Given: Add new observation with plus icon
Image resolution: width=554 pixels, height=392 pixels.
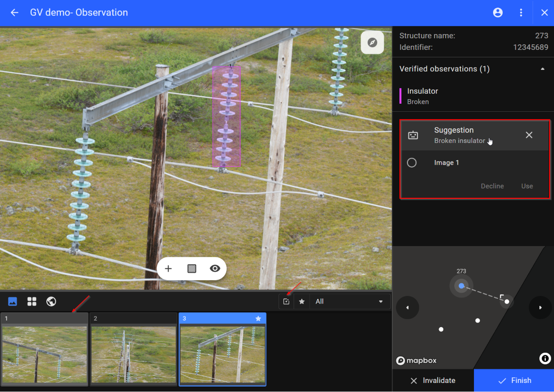Looking at the screenshot, I should click(168, 269).
